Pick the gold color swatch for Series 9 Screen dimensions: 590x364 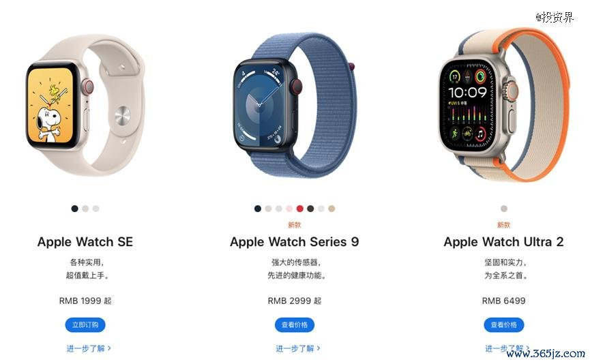coord(331,209)
